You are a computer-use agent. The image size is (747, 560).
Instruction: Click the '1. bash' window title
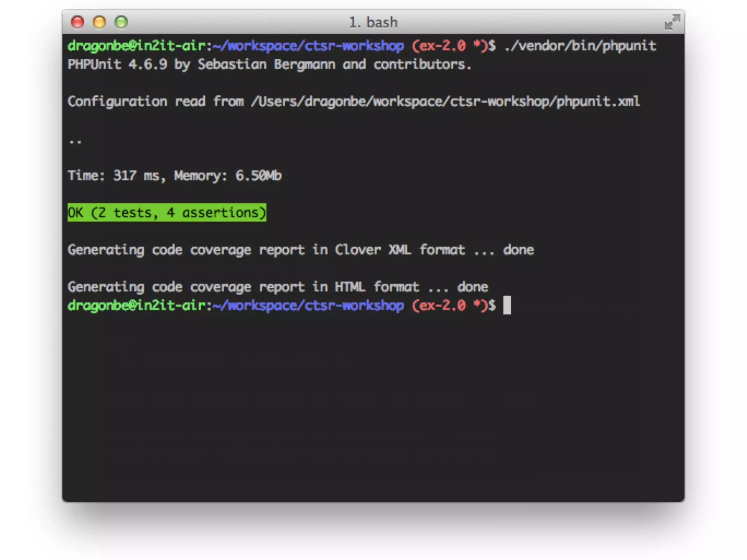(x=373, y=23)
